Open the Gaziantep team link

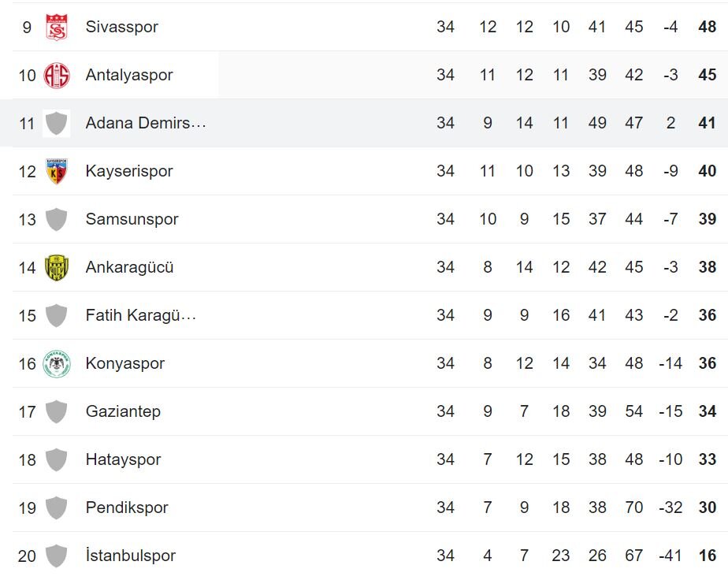(x=123, y=412)
